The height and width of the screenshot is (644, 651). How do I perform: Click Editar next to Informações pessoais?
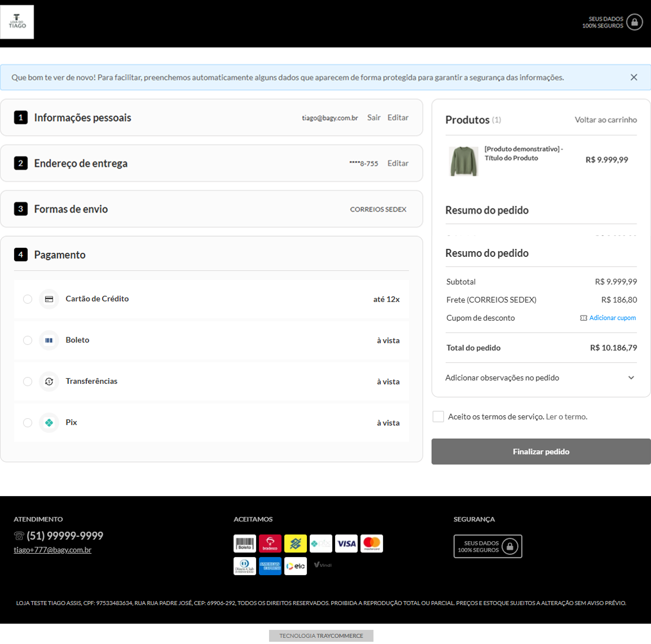[398, 117]
